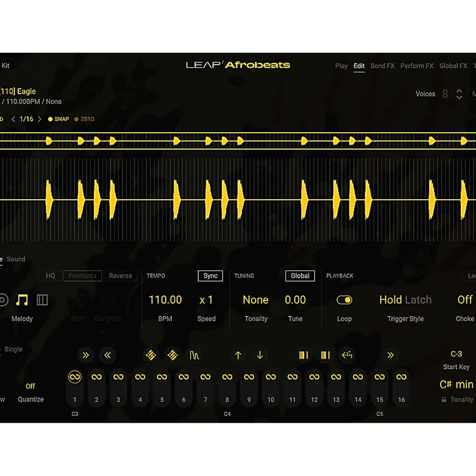This screenshot has height=476, width=476.
Task: Enable the HQ mode button
Action: (x=50, y=275)
